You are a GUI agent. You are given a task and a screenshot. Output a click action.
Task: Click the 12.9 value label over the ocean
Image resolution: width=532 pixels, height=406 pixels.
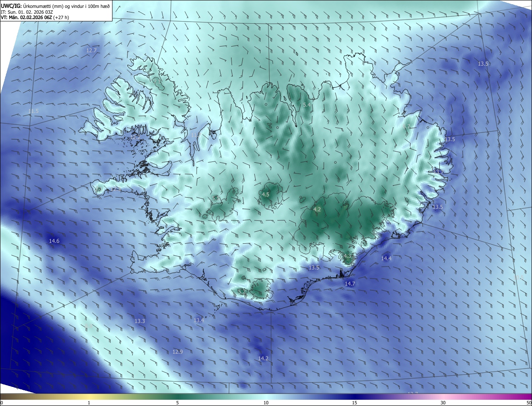click(177, 352)
